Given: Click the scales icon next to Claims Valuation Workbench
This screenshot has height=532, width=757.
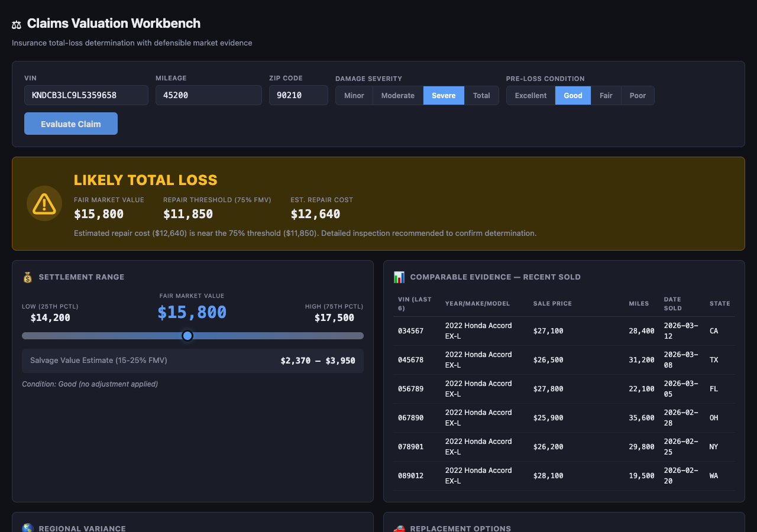Looking at the screenshot, I should (16, 24).
